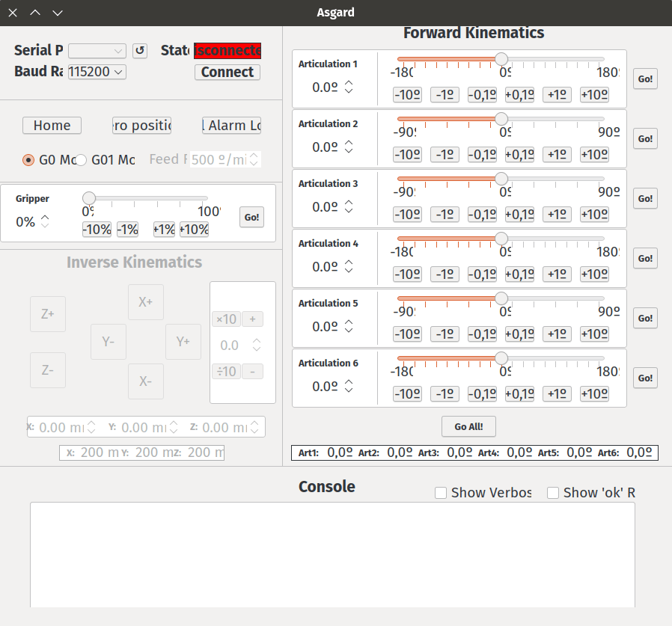This screenshot has width=672, height=626.
Task: Click the Home button
Action: 52,126
